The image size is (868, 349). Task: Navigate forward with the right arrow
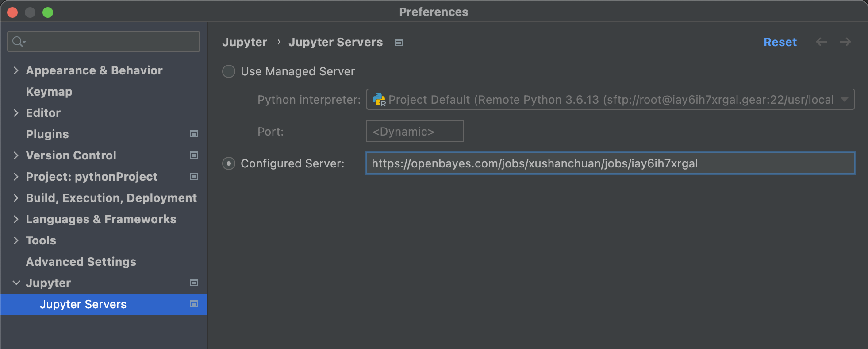pos(845,42)
